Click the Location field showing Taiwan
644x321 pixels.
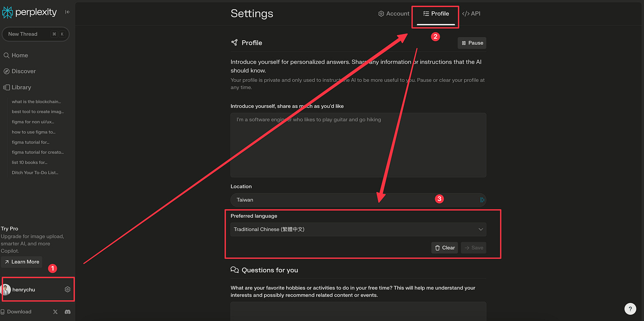pos(358,200)
